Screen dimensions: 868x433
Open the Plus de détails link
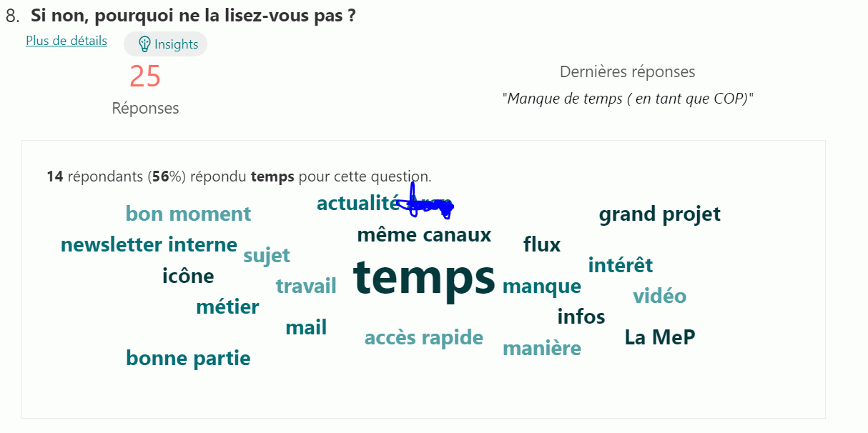(x=66, y=41)
